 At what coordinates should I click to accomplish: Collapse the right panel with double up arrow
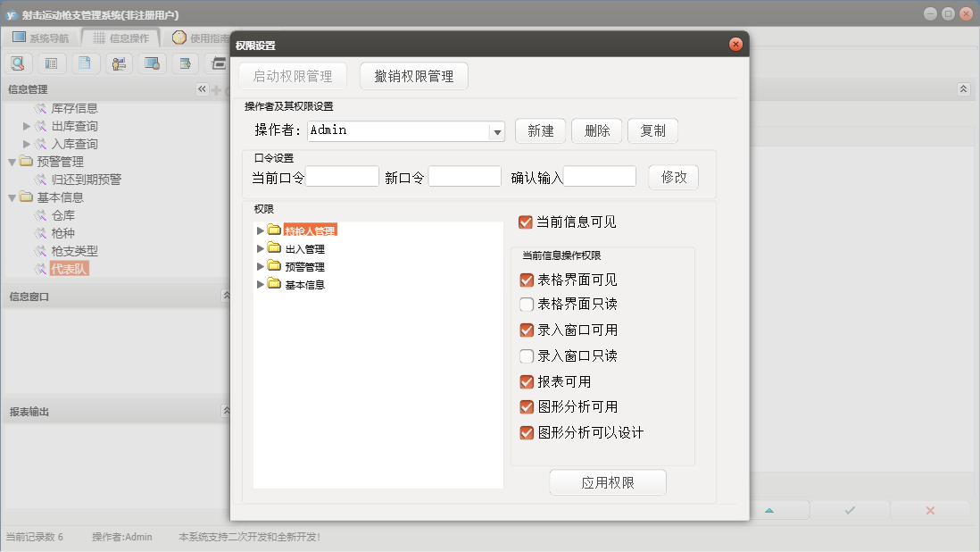(x=964, y=89)
